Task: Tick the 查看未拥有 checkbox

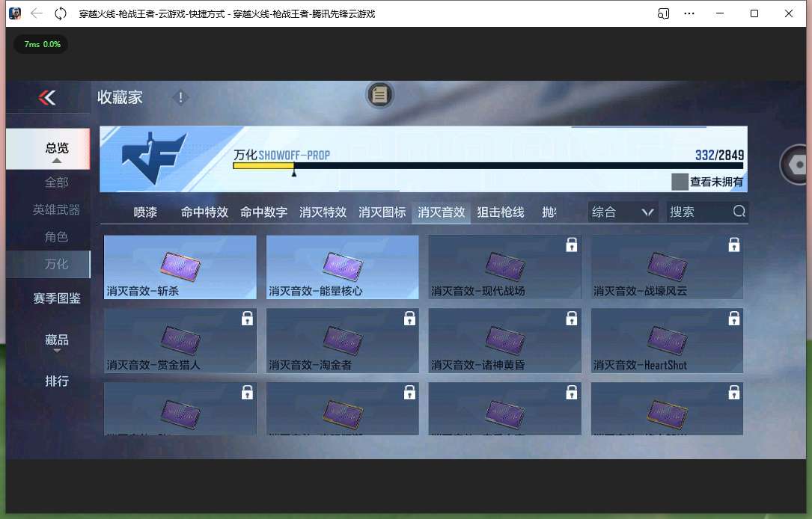Action: [680, 182]
